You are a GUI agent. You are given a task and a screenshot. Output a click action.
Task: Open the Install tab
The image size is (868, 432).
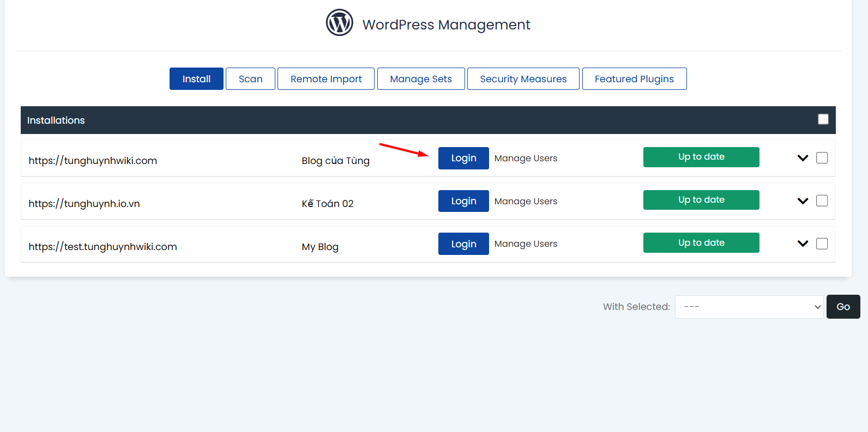196,79
